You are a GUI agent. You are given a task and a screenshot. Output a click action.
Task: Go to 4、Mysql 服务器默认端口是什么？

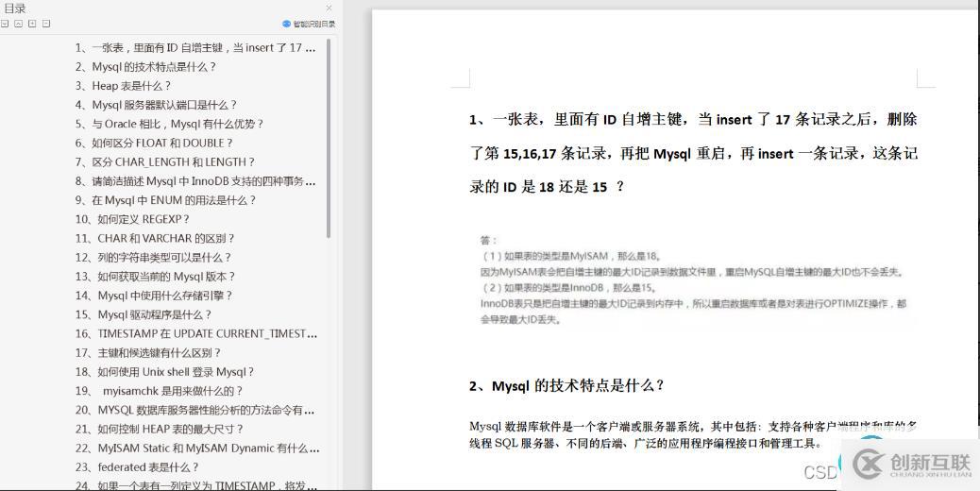click(x=156, y=105)
